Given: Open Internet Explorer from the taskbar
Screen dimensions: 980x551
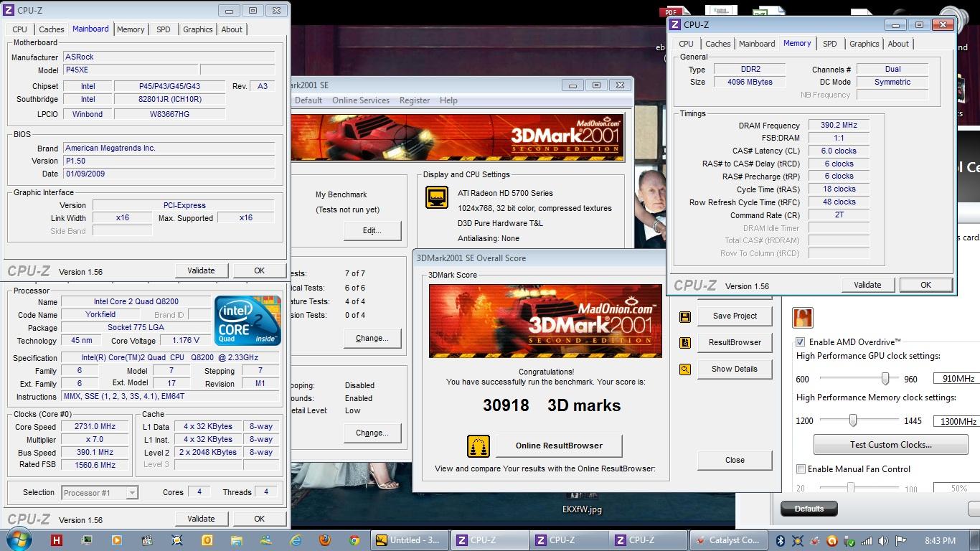Looking at the screenshot, I should click(296, 540).
